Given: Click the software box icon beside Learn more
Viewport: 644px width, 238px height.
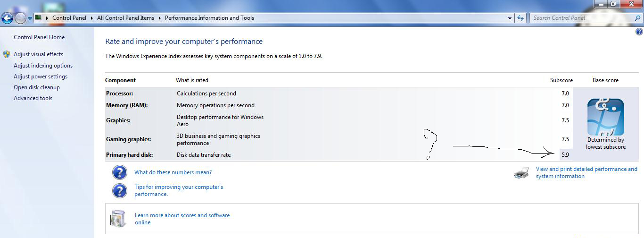Looking at the screenshot, I should coord(118,219).
